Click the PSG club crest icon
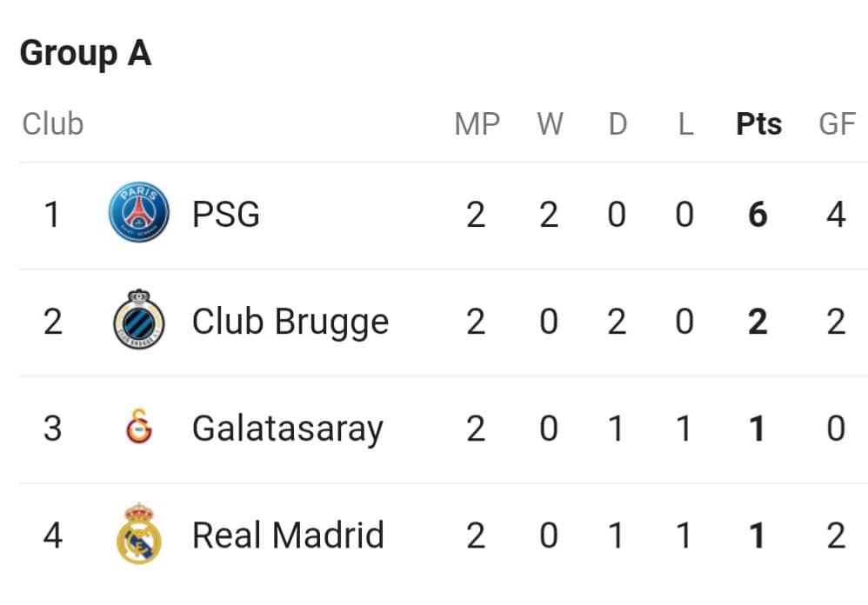Viewport: 868px width, 605px height. (x=139, y=212)
